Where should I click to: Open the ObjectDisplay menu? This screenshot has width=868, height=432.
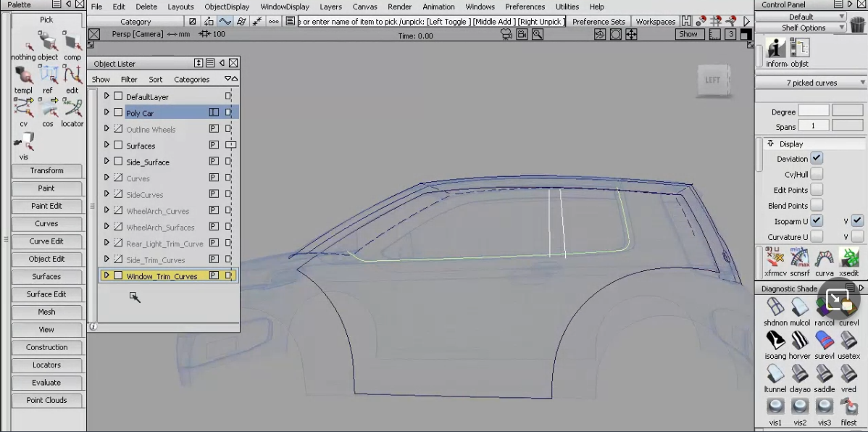227,7
